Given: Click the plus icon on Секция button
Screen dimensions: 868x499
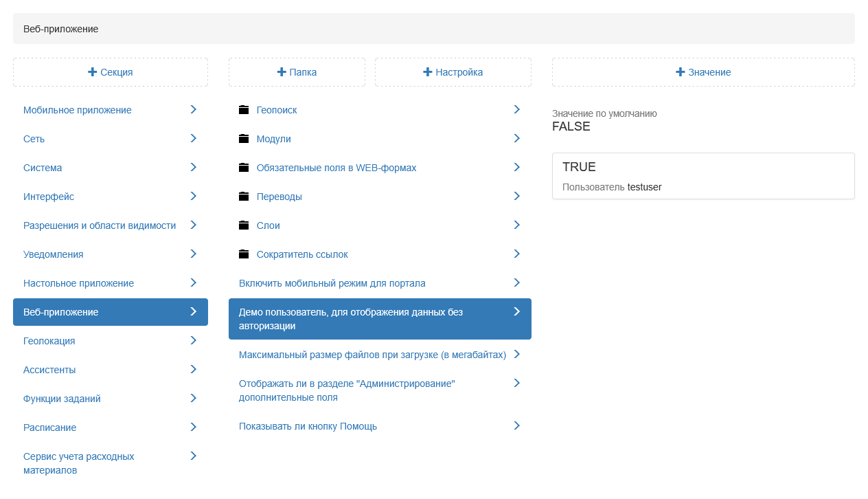Looking at the screenshot, I should point(93,72).
